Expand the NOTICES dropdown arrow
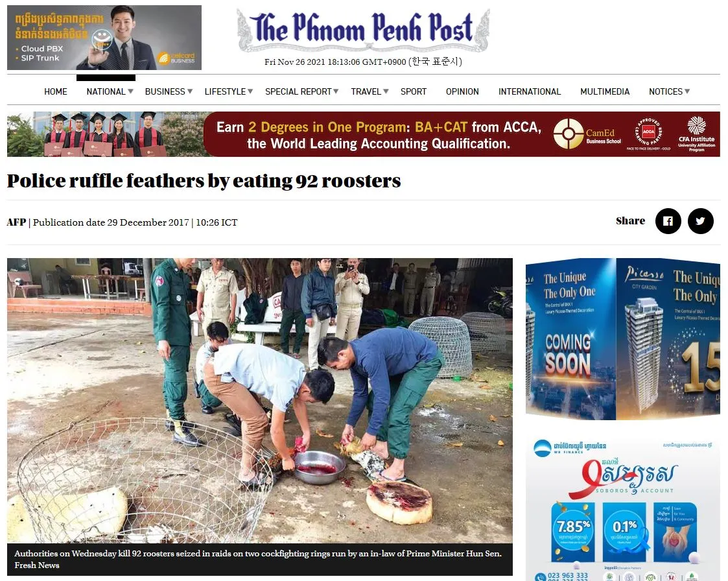Image resolution: width=728 pixels, height=581 pixels. coord(687,91)
